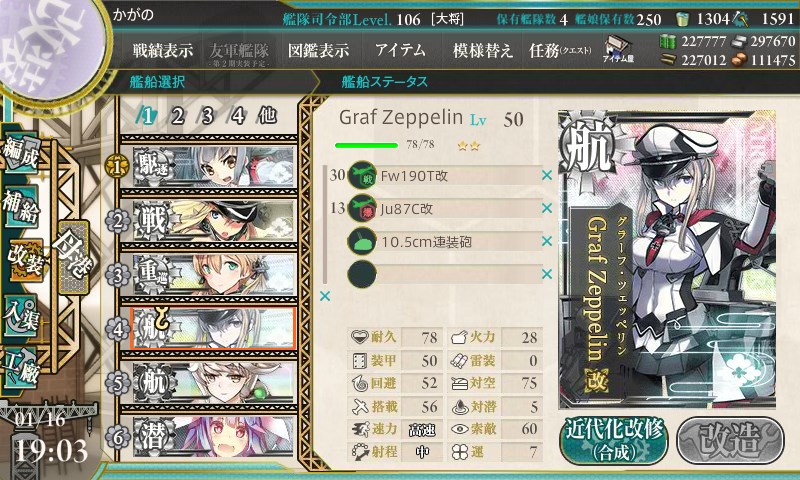
Task: Open the アイテム屋 item shop icon
Action: pos(618,49)
